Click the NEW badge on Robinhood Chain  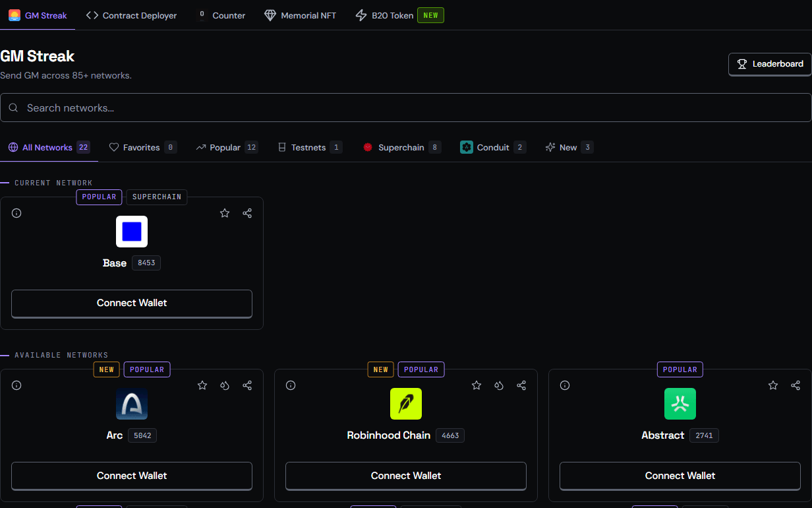coord(381,369)
